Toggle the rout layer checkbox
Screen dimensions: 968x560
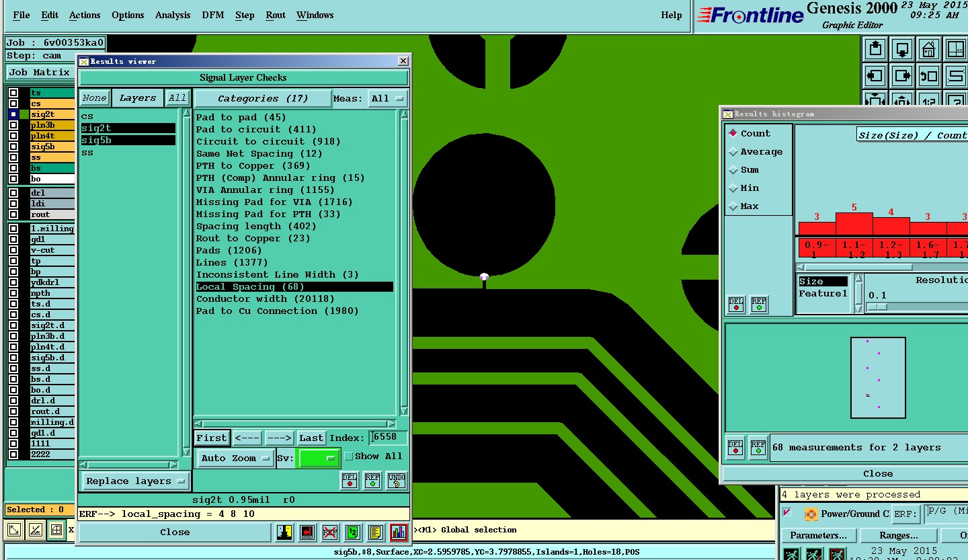click(x=13, y=214)
